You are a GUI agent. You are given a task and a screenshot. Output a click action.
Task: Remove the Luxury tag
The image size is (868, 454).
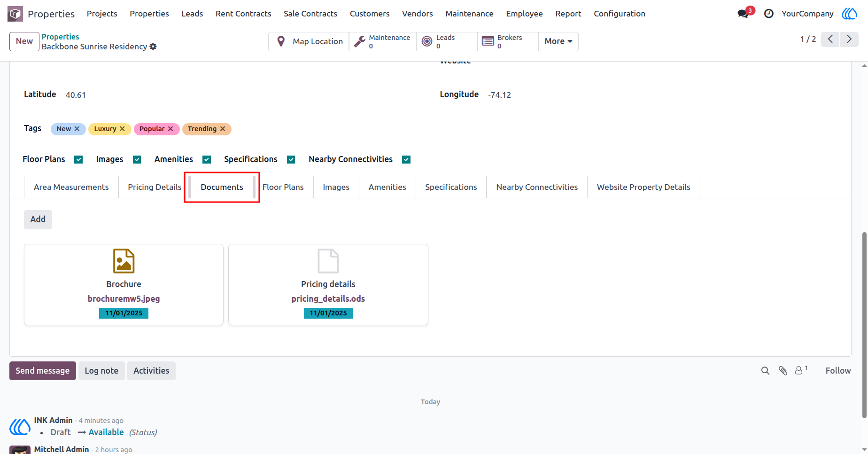(x=122, y=129)
